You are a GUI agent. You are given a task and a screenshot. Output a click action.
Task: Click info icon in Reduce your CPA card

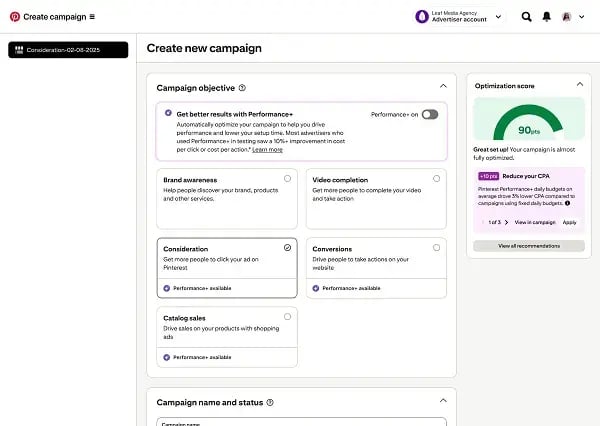click(567, 203)
